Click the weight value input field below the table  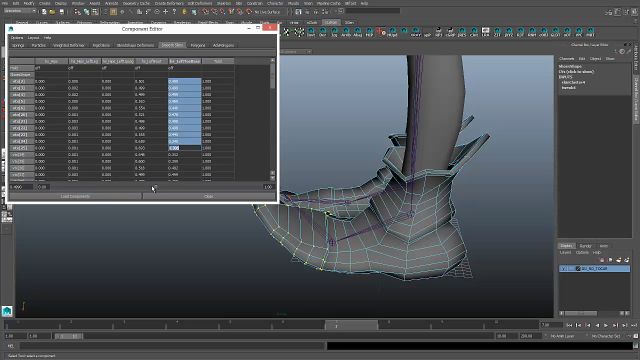tap(21, 187)
